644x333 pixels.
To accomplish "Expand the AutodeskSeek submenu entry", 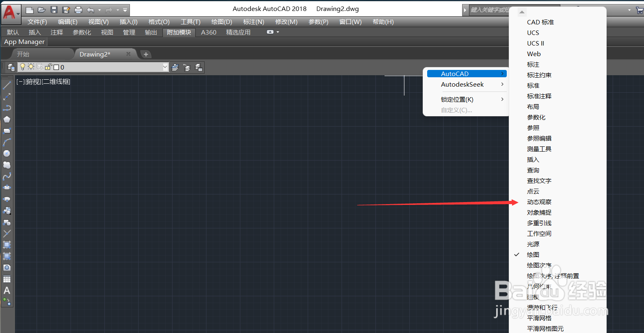I will click(x=467, y=84).
